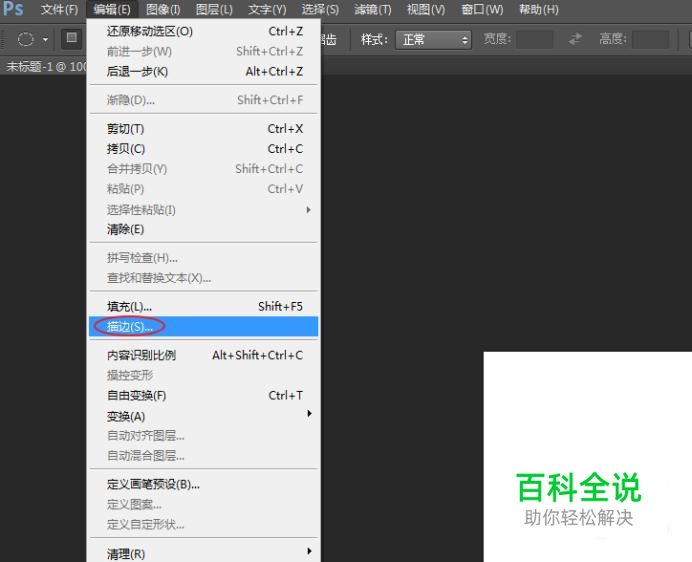Open the 样式 dropdown showing 正常
Viewport: 692px width, 562px height.
pyautogui.click(x=433, y=40)
